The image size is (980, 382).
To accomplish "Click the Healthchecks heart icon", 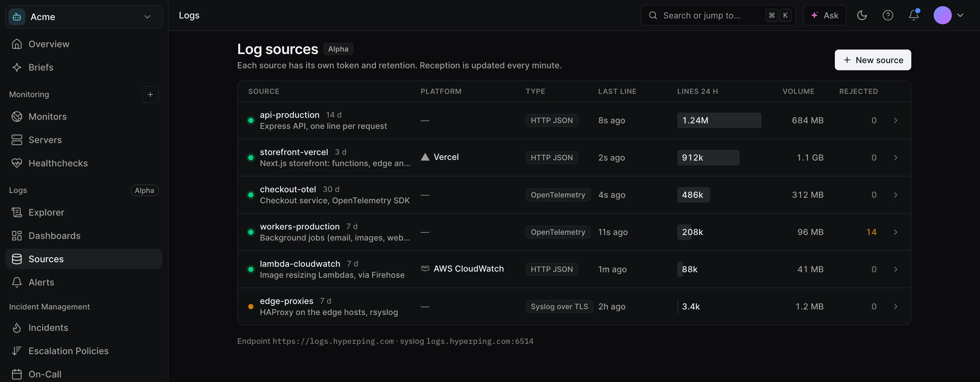I will 17,163.
